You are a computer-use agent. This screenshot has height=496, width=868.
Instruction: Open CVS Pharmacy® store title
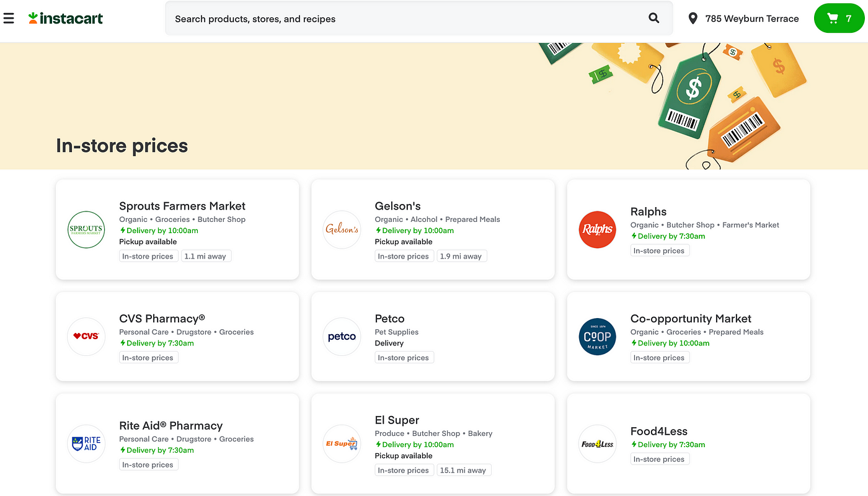pyautogui.click(x=162, y=319)
